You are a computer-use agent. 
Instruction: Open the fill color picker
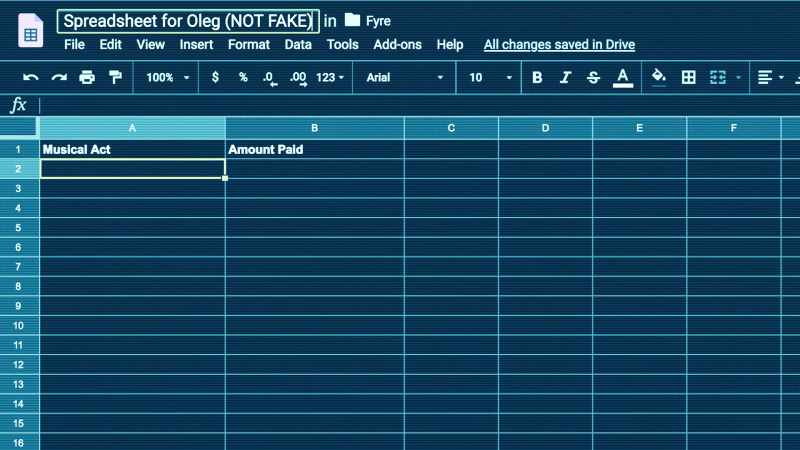tap(659, 78)
